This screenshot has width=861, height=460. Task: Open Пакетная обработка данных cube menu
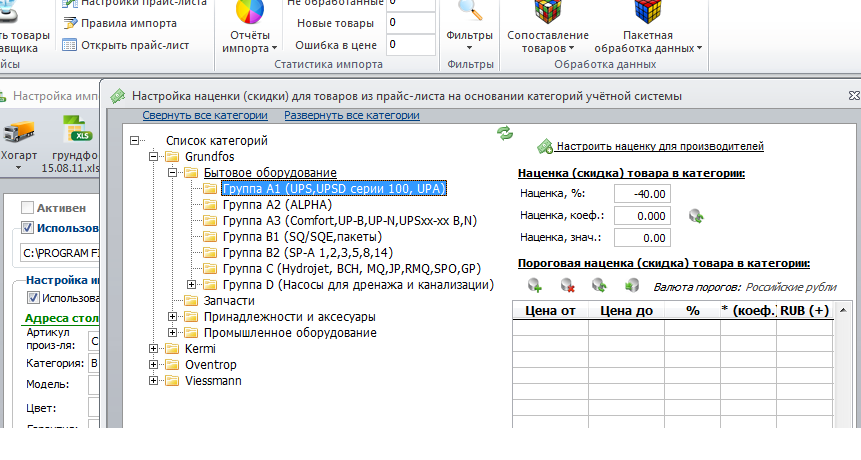648,26
